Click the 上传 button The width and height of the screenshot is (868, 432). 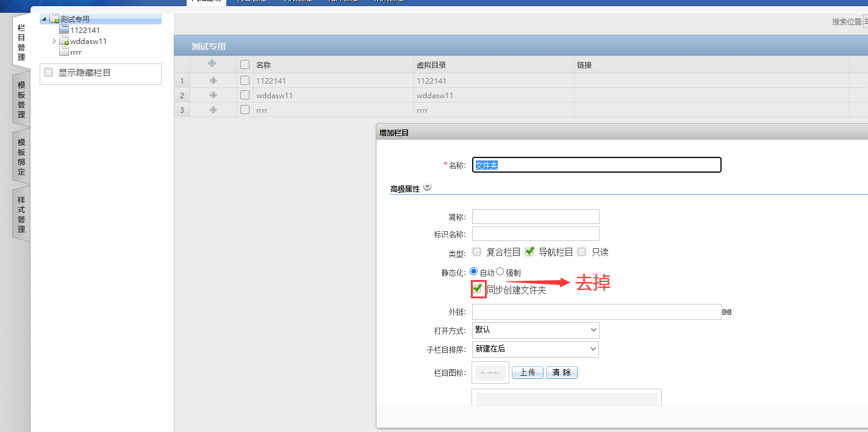pos(527,372)
